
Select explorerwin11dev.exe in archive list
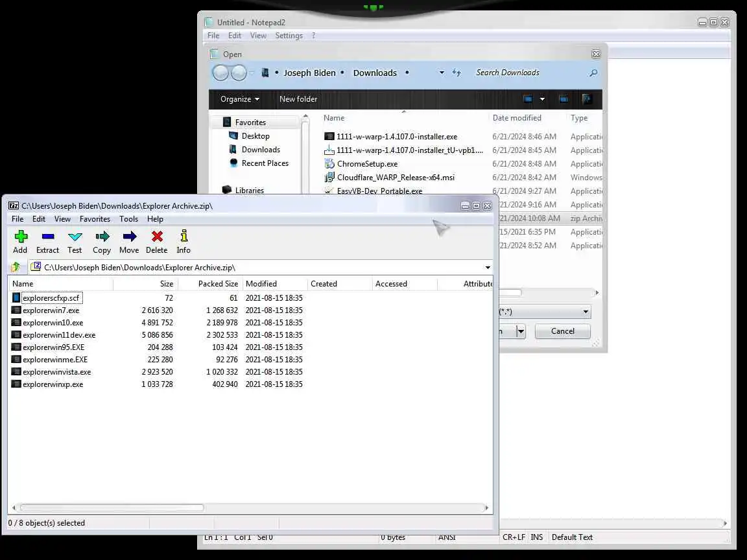tap(59, 335)
